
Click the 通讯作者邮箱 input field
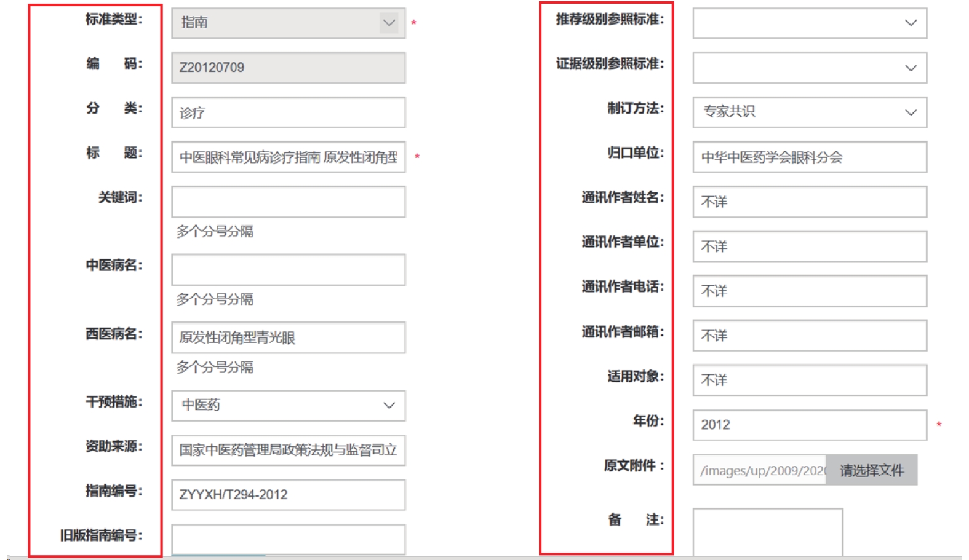click(809, 336)
